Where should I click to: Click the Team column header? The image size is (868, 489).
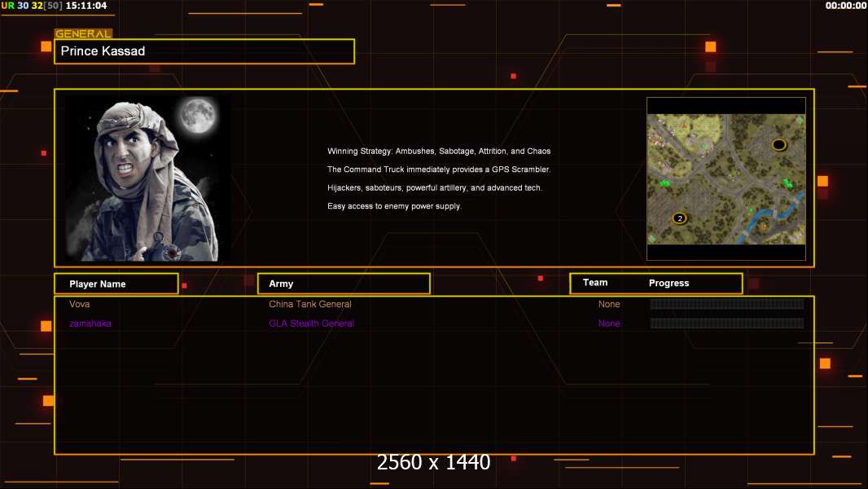[595, 283]
